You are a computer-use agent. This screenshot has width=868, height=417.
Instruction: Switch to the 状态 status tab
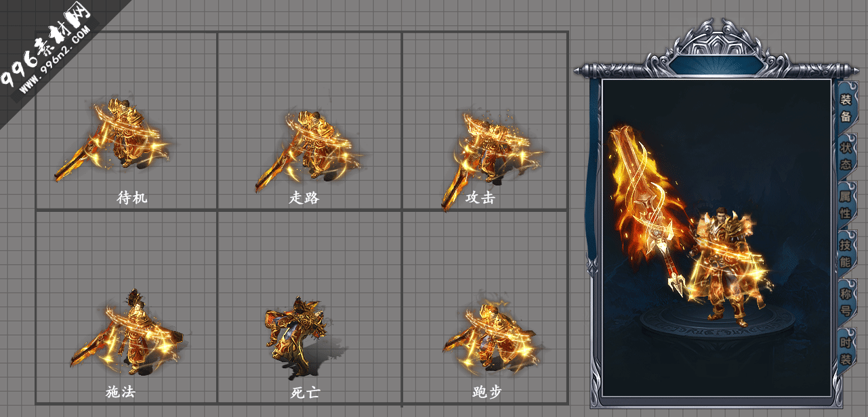click(x=846, y=156)
